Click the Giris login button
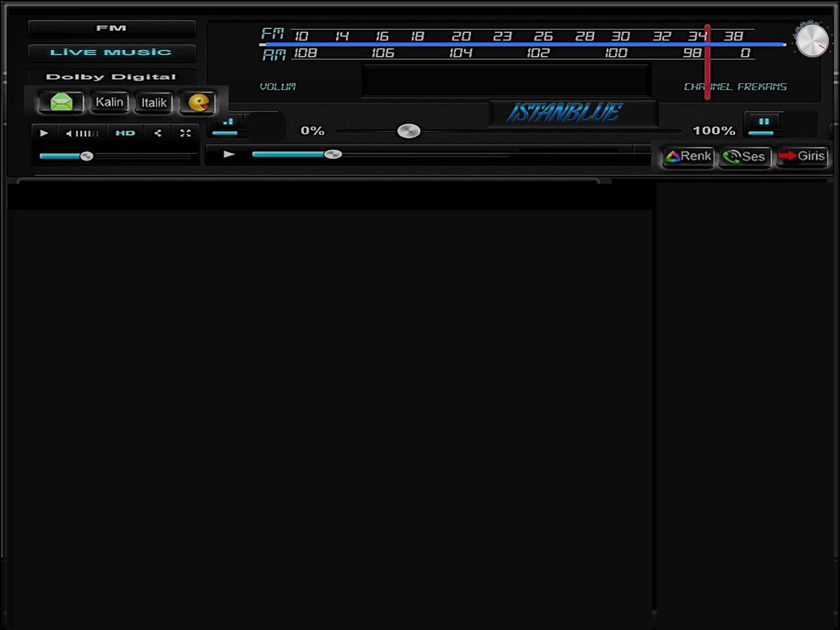840x630 pixels. [x=803, y=156]
